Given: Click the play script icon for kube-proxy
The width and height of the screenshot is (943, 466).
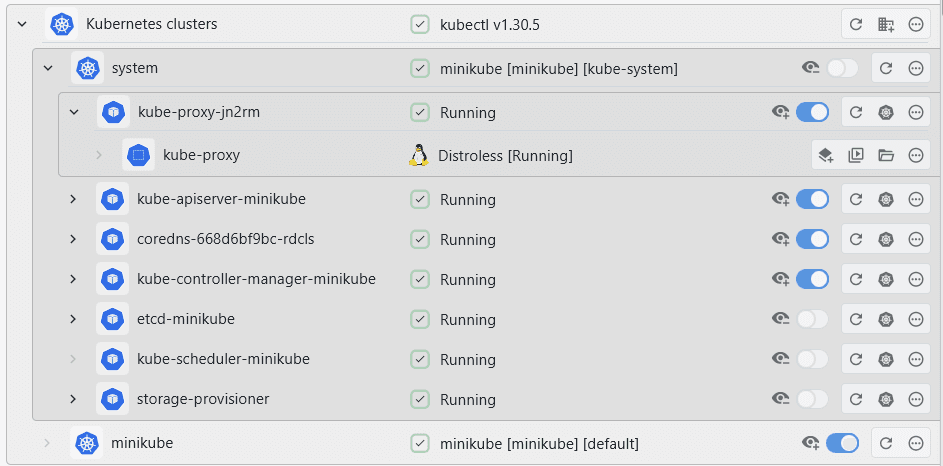Looking at the screenshot, I should [x=856, y=155].
